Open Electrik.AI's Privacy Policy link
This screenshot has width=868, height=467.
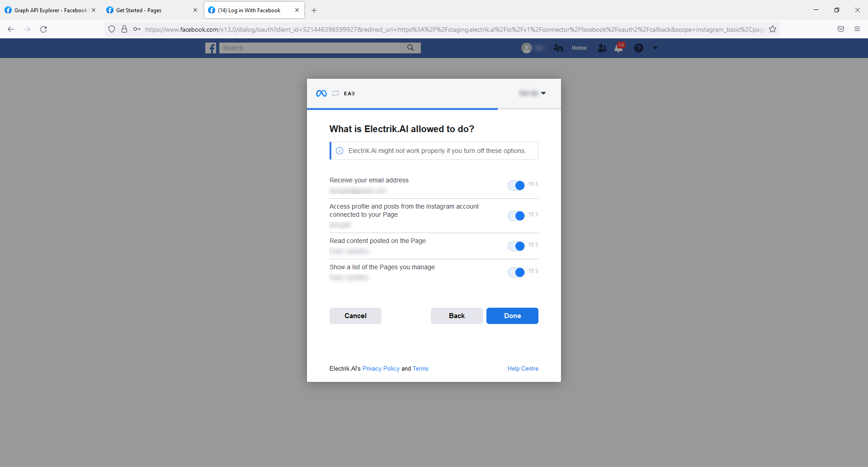pyautogui.click(x=381, y=368)
